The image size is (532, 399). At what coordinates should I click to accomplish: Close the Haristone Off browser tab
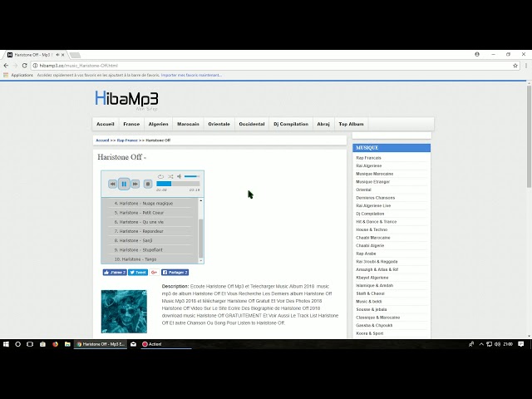tap(63, 55)
